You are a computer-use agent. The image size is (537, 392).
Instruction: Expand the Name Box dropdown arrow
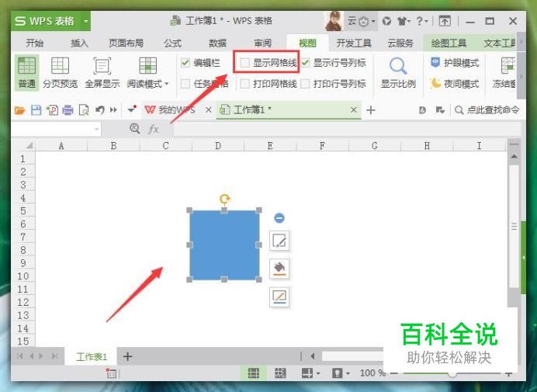click(x=97, y=129)
